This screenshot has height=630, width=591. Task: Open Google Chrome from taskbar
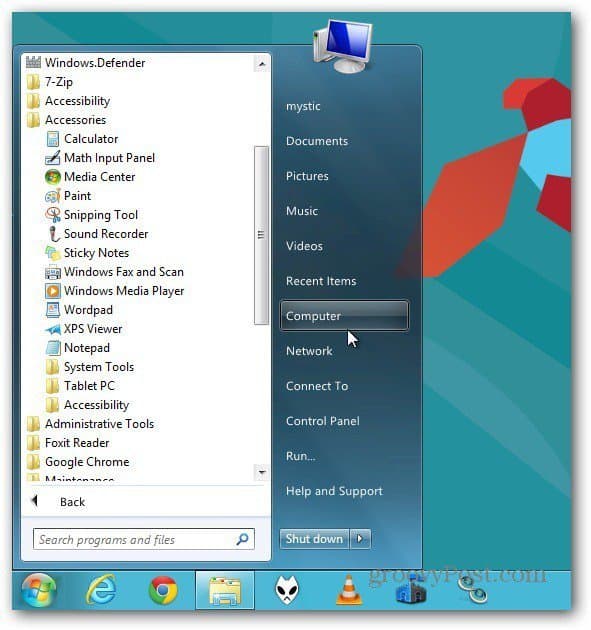click(163, 590)
